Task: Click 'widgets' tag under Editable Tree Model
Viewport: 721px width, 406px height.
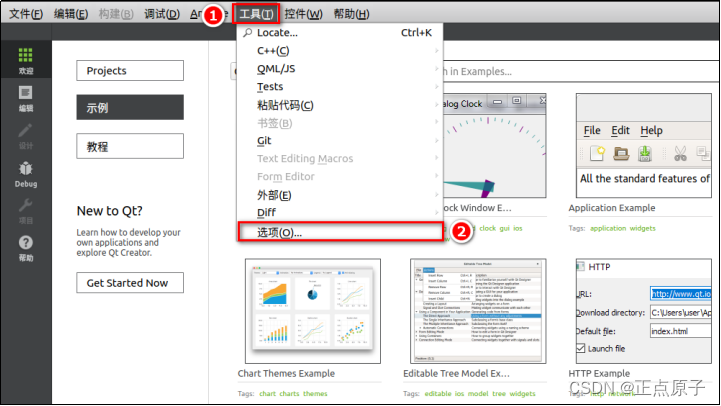Action: [x=522, y=394]
